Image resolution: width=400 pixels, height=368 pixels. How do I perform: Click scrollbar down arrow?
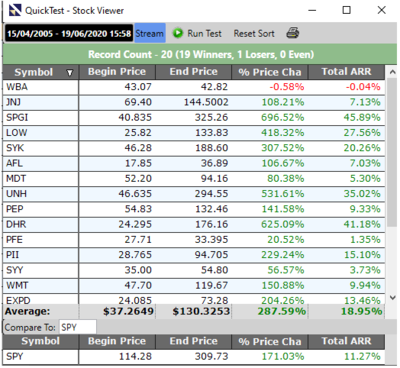[x=392, y=297]
